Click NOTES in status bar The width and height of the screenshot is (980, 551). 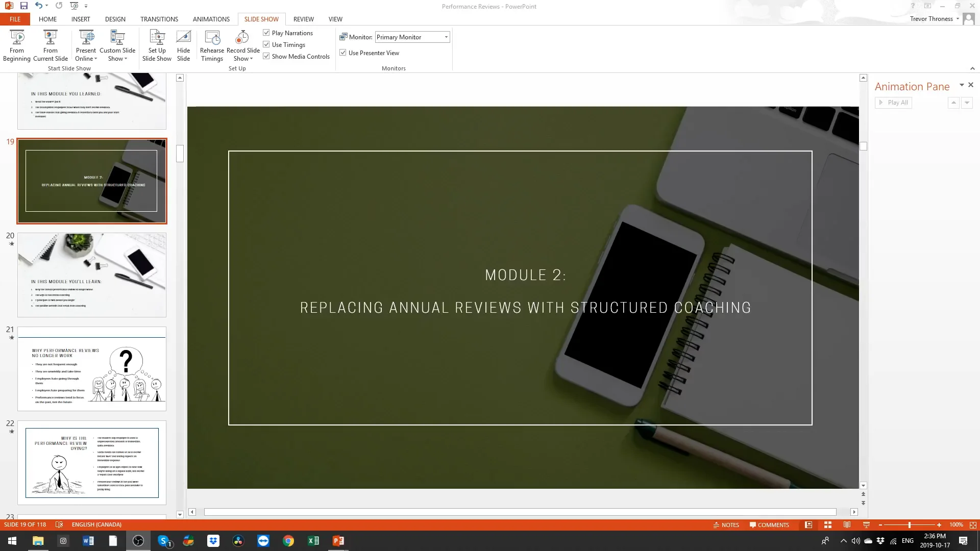point(726,525)
